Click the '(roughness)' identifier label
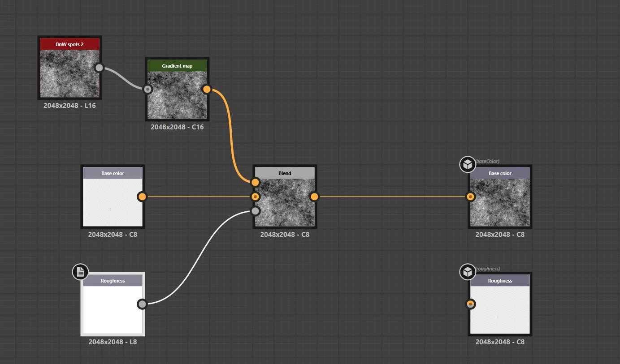620x364 pixels. click(488, 269)
